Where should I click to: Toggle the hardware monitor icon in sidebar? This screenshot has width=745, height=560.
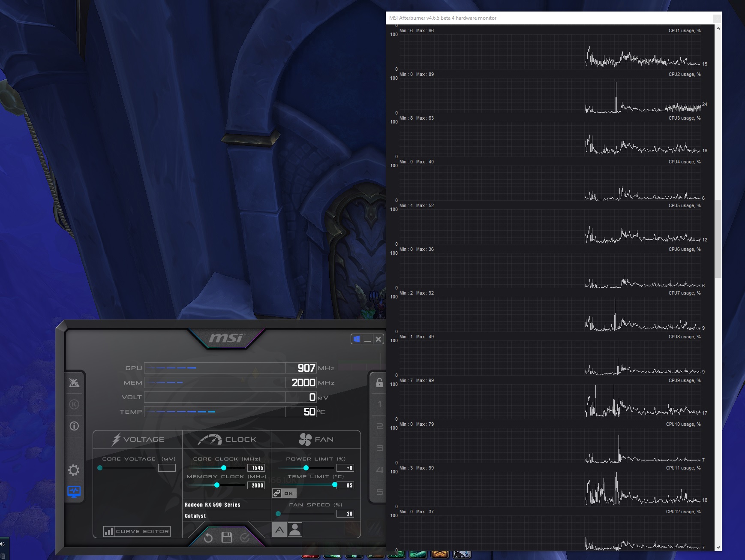tap(74, 491)
